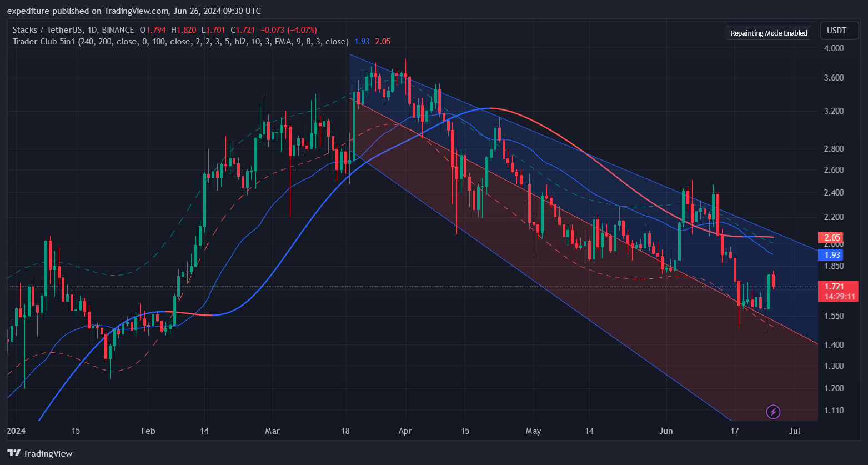Viewport: 868px width, 465px height.
Task: Click the 4.000 price scale label
Action: click(x=834, y=48)
